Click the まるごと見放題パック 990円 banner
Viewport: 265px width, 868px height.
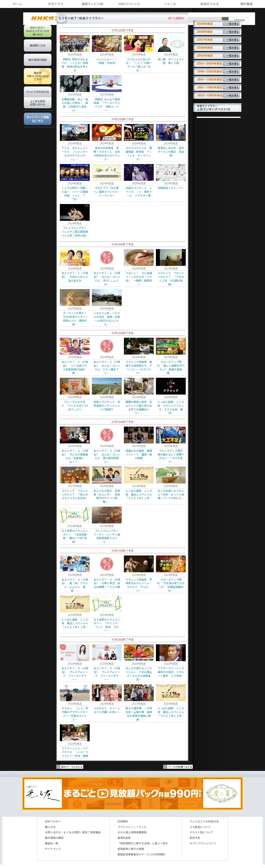click(x=133, y=793)
